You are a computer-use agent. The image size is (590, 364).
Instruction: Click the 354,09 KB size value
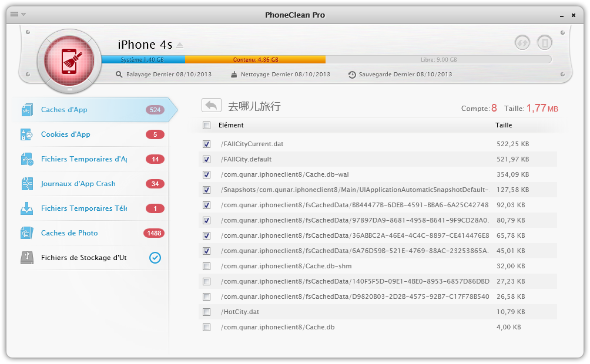click(513, 174)
